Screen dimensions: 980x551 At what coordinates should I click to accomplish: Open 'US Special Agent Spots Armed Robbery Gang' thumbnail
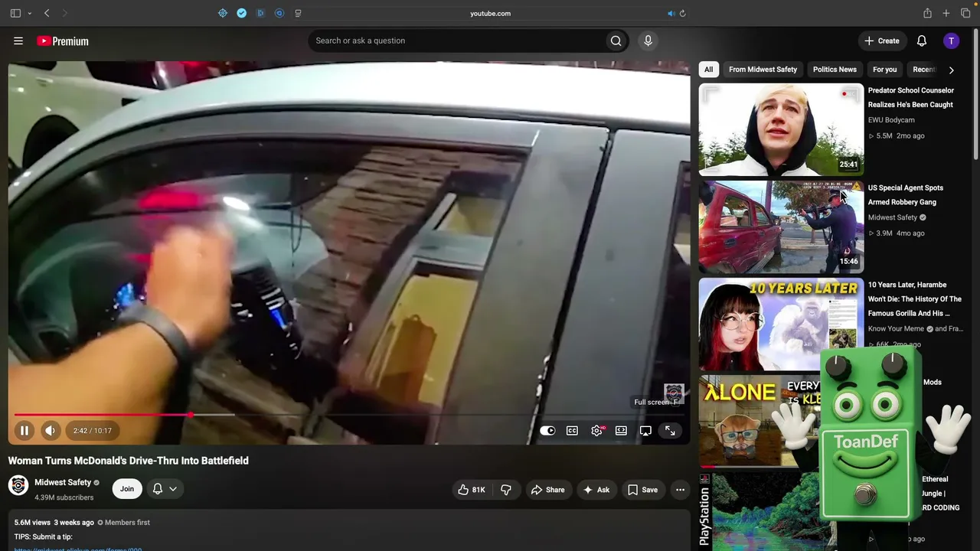pyautogui.click(x=781, y=227)
